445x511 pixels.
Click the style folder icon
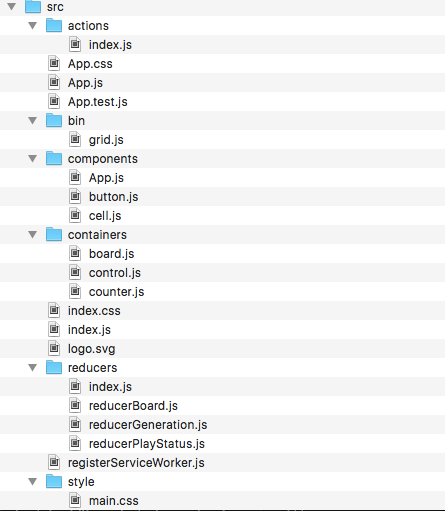tap(54, 481)
